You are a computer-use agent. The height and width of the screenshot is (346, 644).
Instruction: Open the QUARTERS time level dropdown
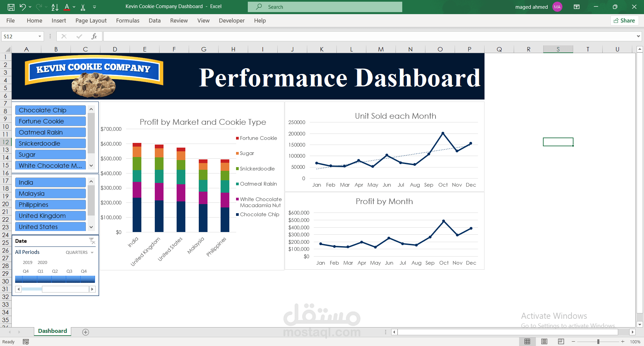click(79, 252)
